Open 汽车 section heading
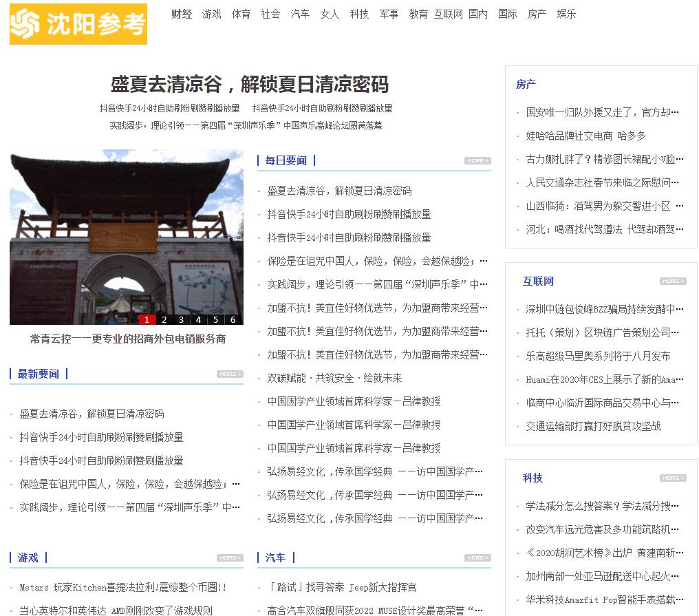 point(275,557)
